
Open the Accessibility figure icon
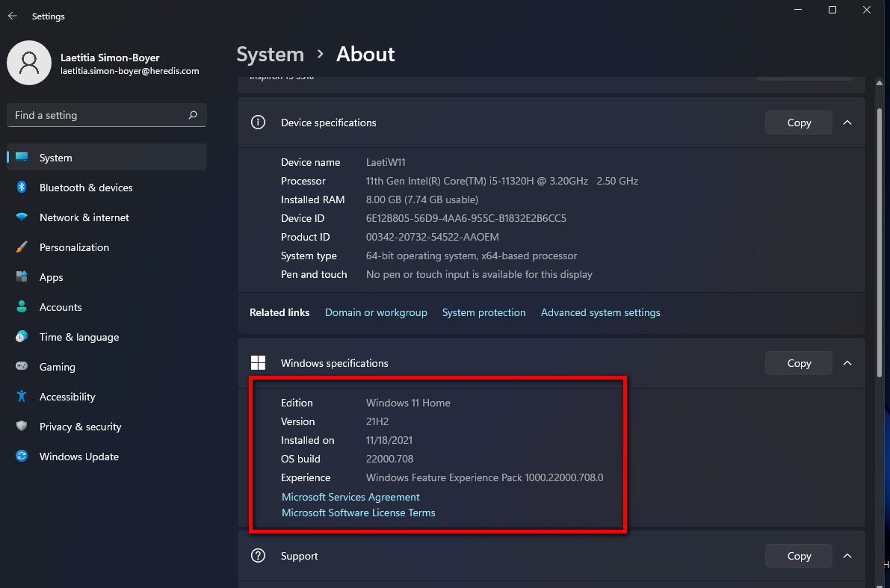(22, 397)
